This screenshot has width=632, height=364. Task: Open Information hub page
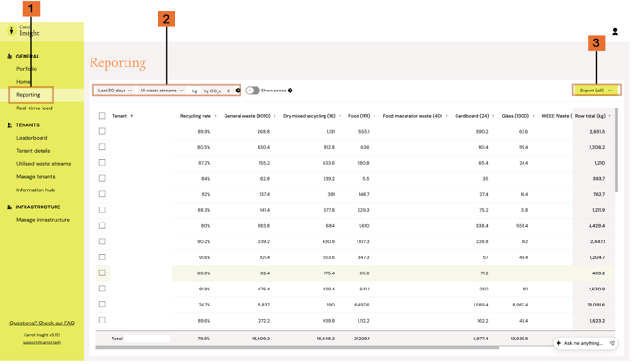(36, 190)
